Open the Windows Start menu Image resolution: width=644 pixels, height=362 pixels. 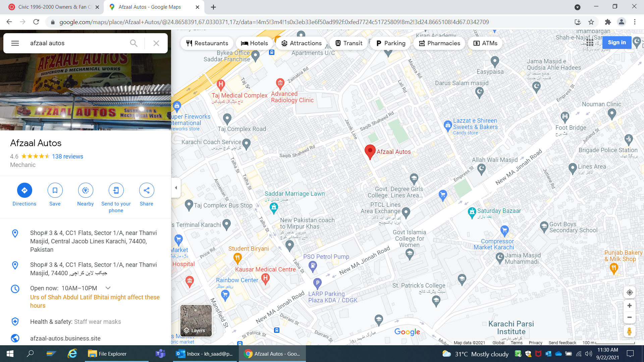[10, 354]
